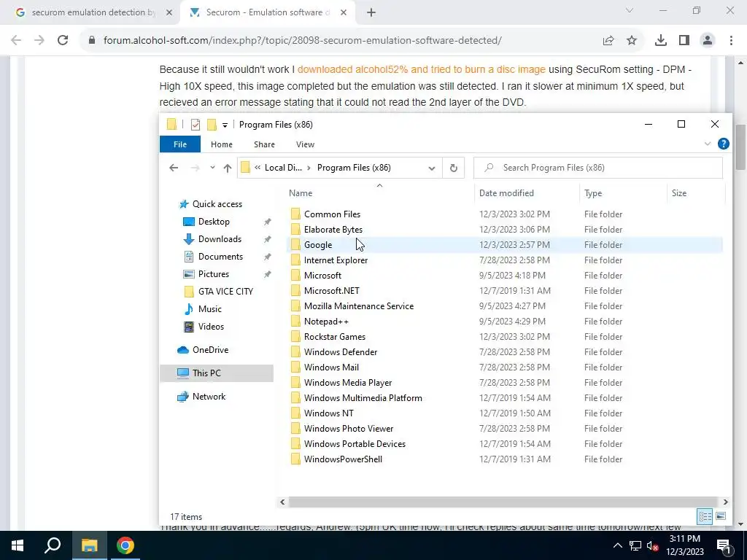Image resolution: width=747 pixels, height=560 pixels.
Task: Reload the Chrome page
Action: [63, 41]
